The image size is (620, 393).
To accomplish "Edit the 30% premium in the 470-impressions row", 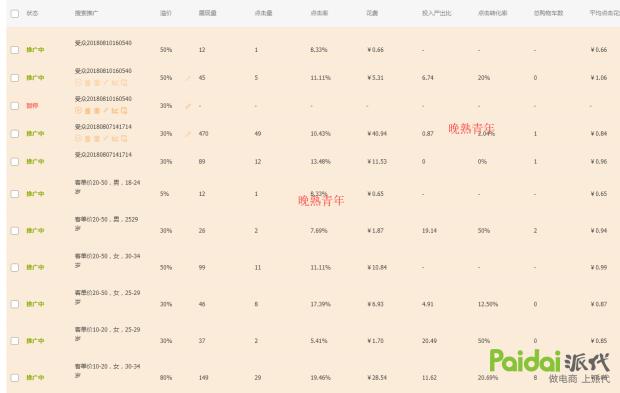I will pyautogui.click(x=188, y=134).
